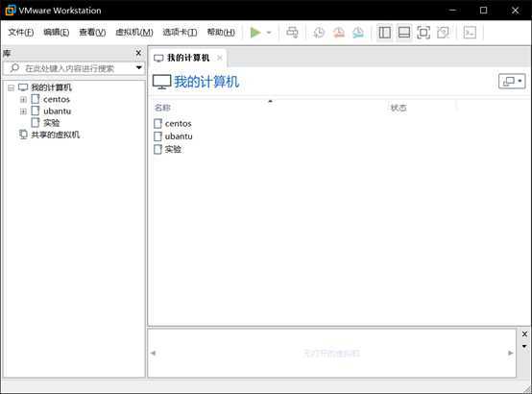Screen dimensions: 532x394
Task: Open the library search filter dropdown arrow
Action: pos(139,67)
